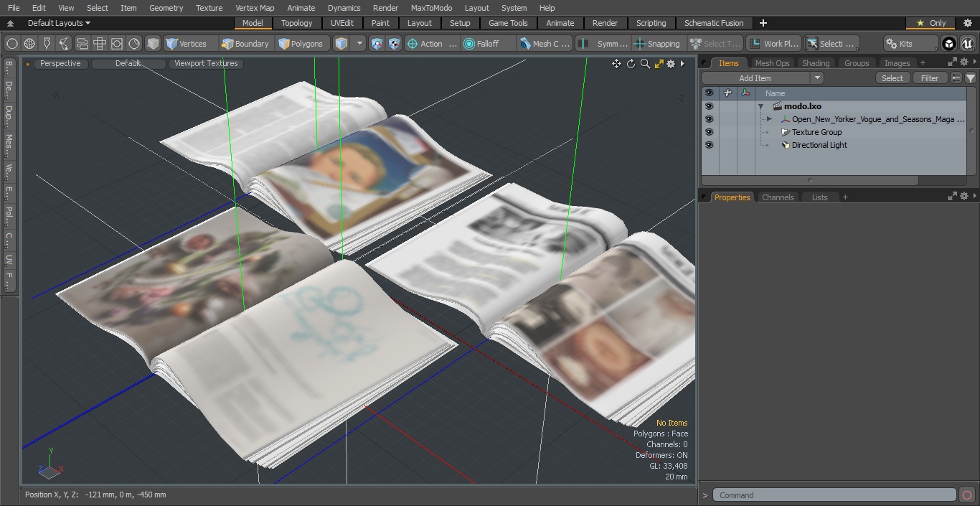Image resolution: width=980 pixels, height=506 pixels.
Task: Open the Viewport Textures shading dropdown
Action: pyautogui.click(x=206, y=63)
